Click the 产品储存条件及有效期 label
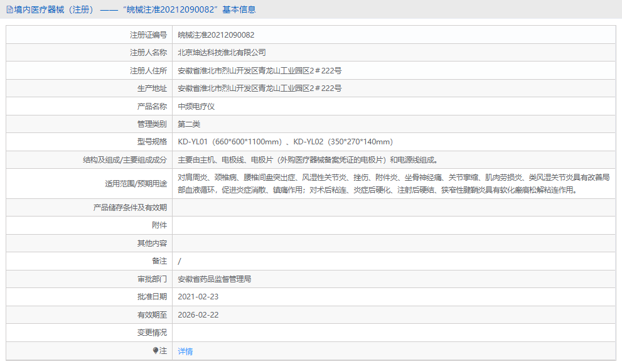 point(130,207)
